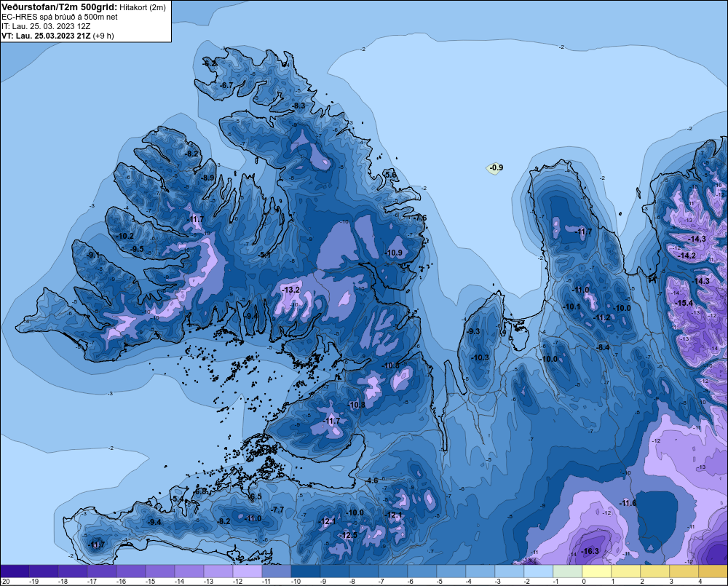
Task: Click the legend color swatch labeled 0
Action: coord(597,571)
